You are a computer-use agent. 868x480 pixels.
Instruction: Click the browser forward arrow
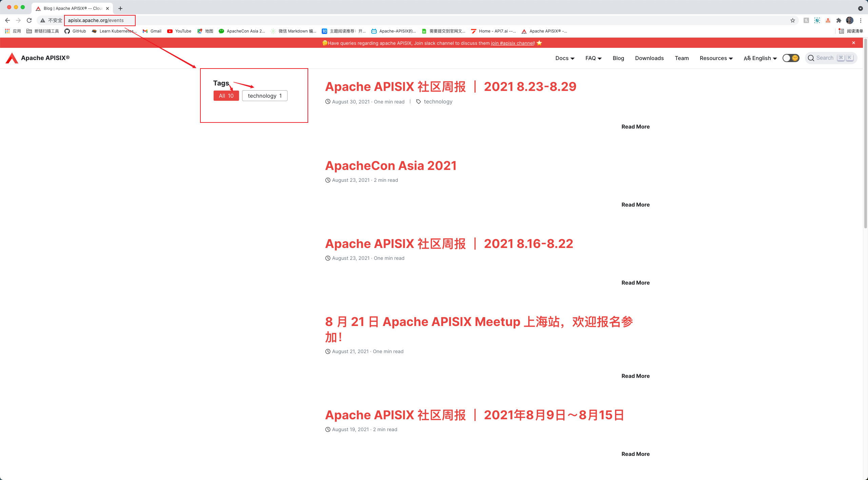[x=18, y=20]
